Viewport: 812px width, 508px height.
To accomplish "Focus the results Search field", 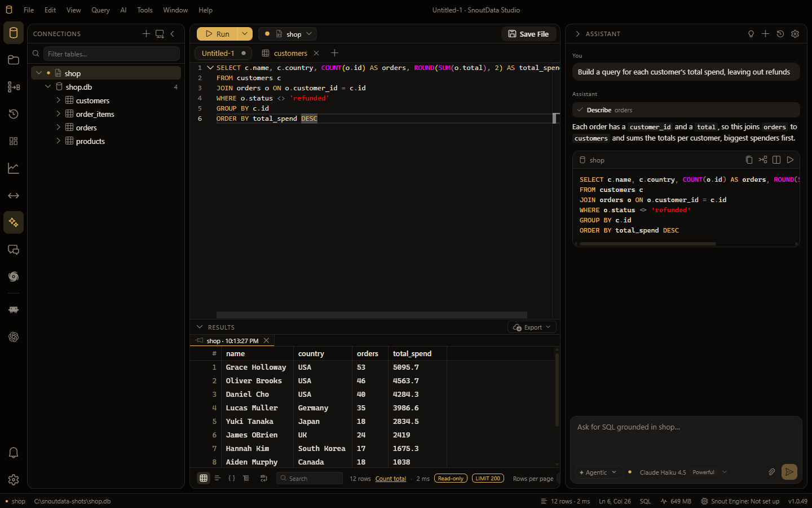I will (310, 478).
